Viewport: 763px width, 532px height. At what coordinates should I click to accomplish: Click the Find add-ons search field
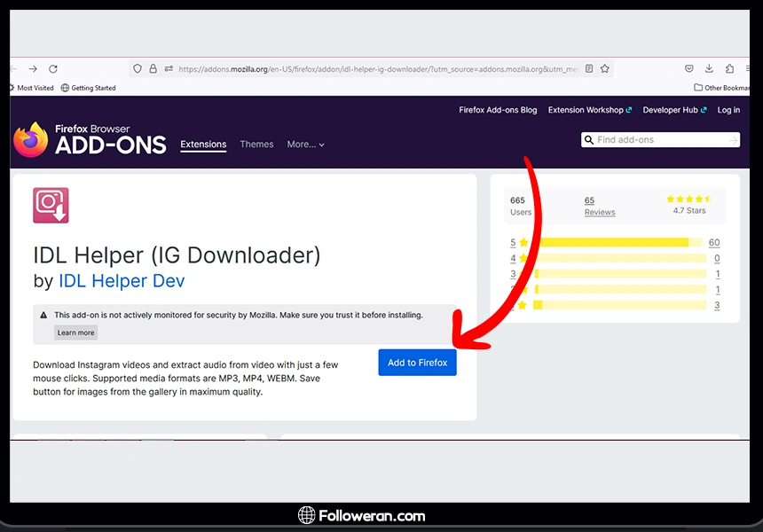660,140
